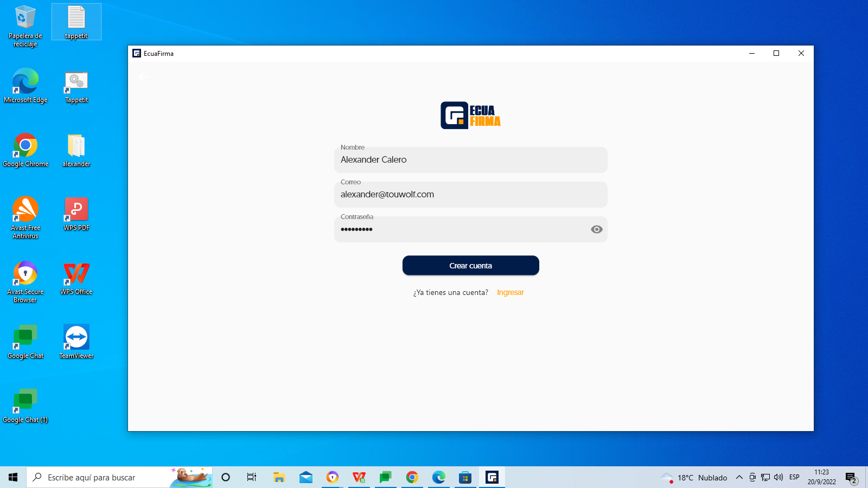Screen dimensions: 868x488
Task: Click the taskbar search box
Action: (x=119, y=477)
